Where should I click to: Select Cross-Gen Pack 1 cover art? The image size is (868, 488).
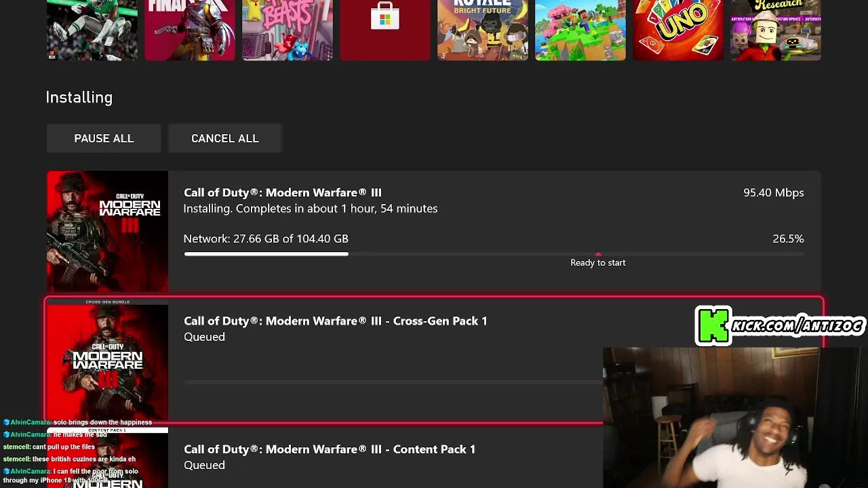(107, 359)
